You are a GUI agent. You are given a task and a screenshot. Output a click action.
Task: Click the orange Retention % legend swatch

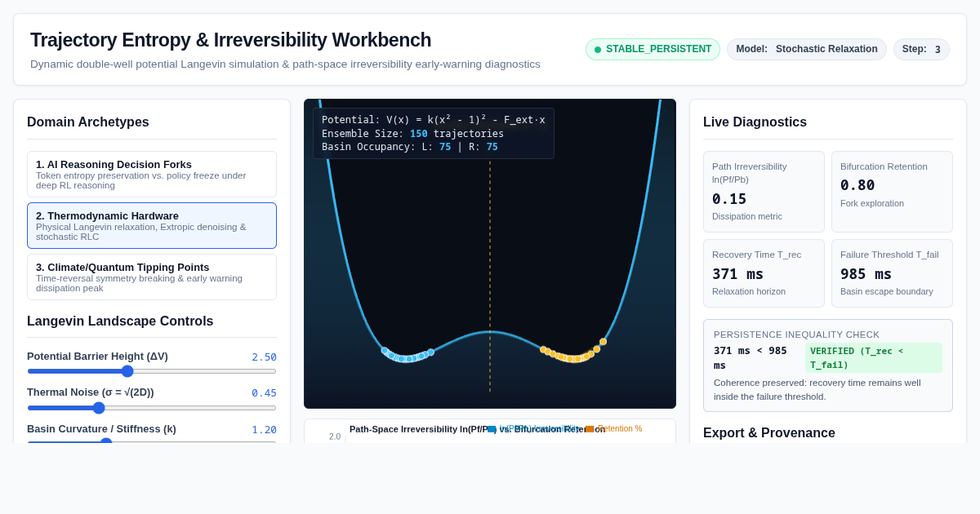click(x=590, y=429)
